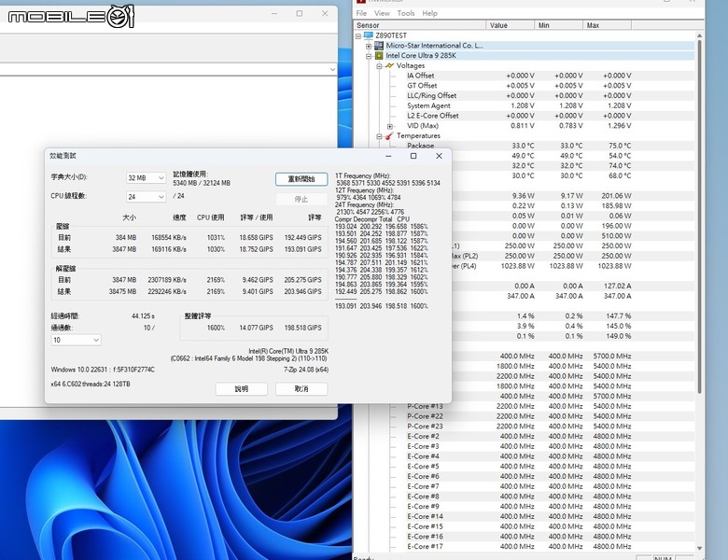The image size is (728, 560).
Task: Expand the Micro-Star International node
Action: [x=368, y=46]
